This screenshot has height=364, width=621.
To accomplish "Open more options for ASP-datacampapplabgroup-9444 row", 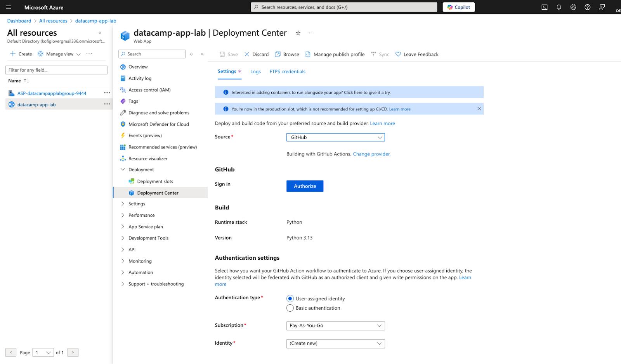I will tap(107, 93).
